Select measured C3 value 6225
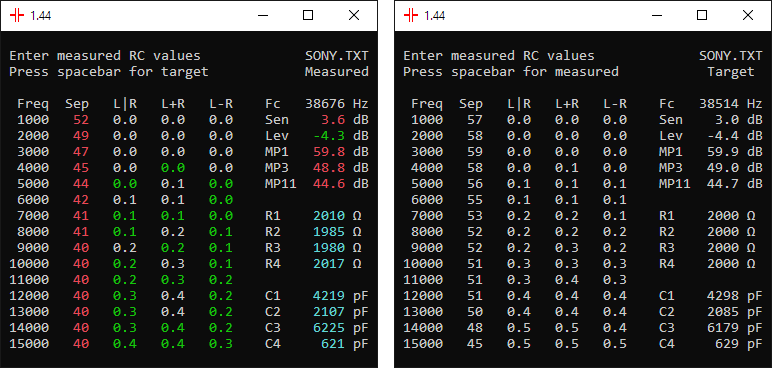 pos(329,328)
